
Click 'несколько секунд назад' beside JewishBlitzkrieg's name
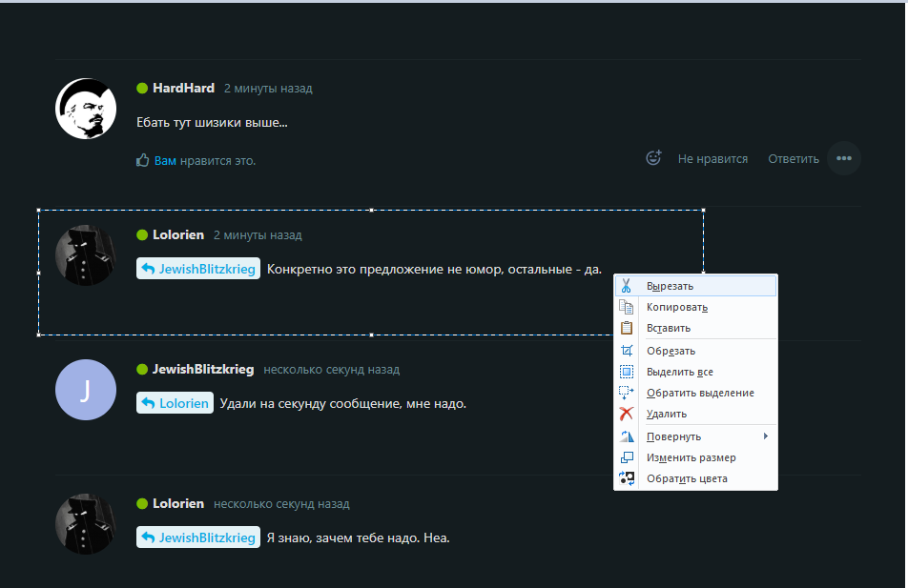click(x=331, y=370)
